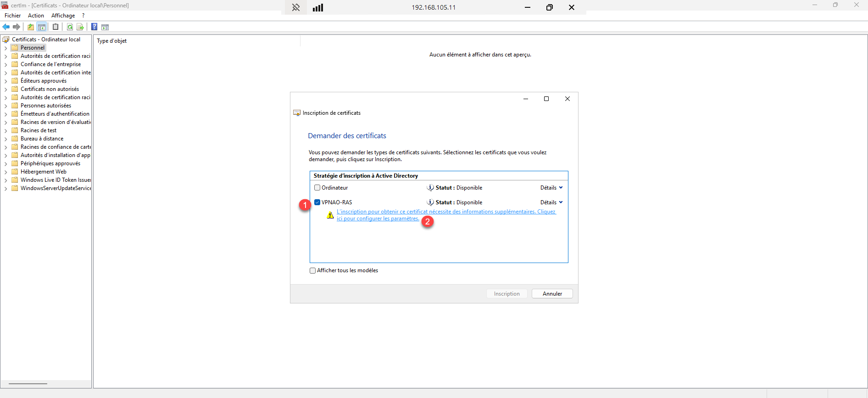Uncheck the VPNAO-RAS certificate checkbox
The height and width of the screenshot is (398, 868).
[x=317, y=202]
